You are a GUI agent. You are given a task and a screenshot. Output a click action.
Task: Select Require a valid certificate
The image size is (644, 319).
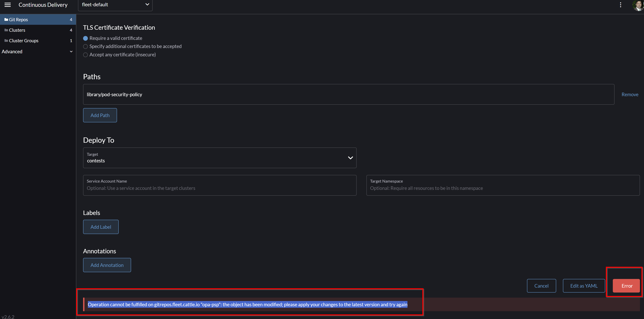[85, 38]
